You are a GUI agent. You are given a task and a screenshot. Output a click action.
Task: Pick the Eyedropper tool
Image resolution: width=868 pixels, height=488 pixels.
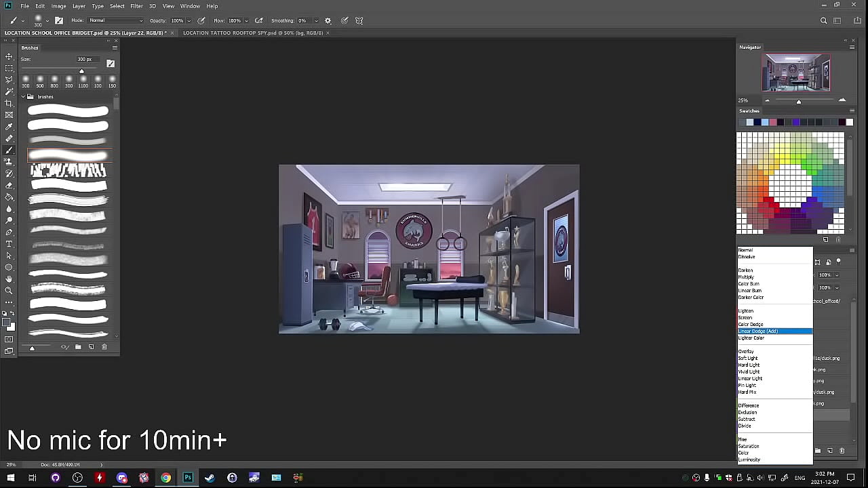point(9,127)
